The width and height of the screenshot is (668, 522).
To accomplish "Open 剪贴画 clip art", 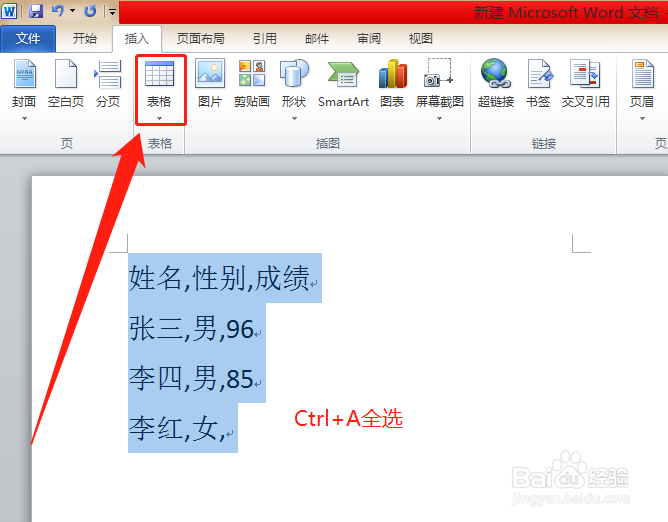I will pos(252,83).
